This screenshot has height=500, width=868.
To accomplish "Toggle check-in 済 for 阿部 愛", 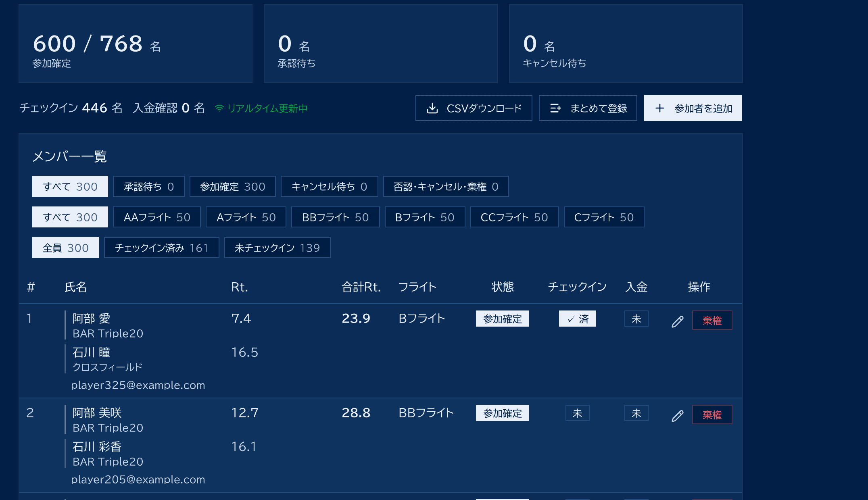I will click(577, 319).
